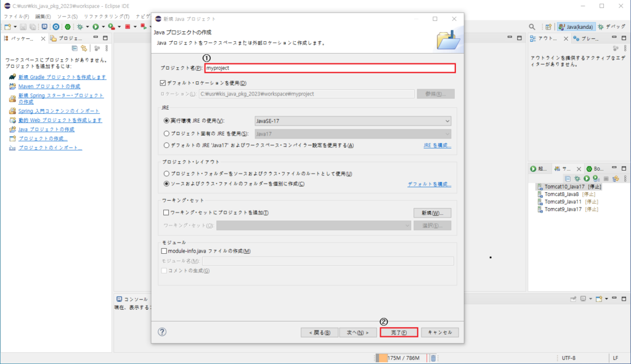Click the Debug bug icon in main toolbar

[80, 27]
